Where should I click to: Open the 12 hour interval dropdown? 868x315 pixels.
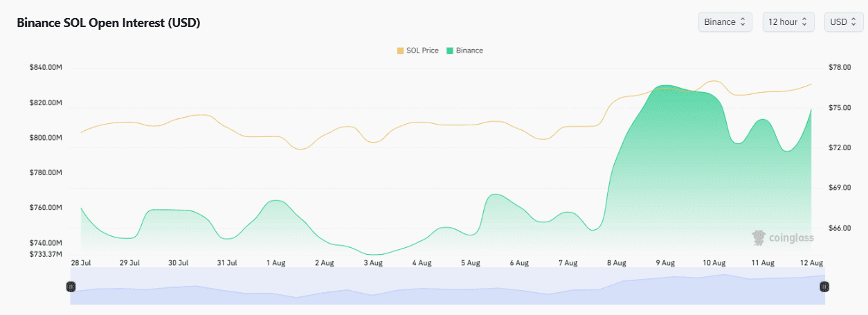point(788,22)
